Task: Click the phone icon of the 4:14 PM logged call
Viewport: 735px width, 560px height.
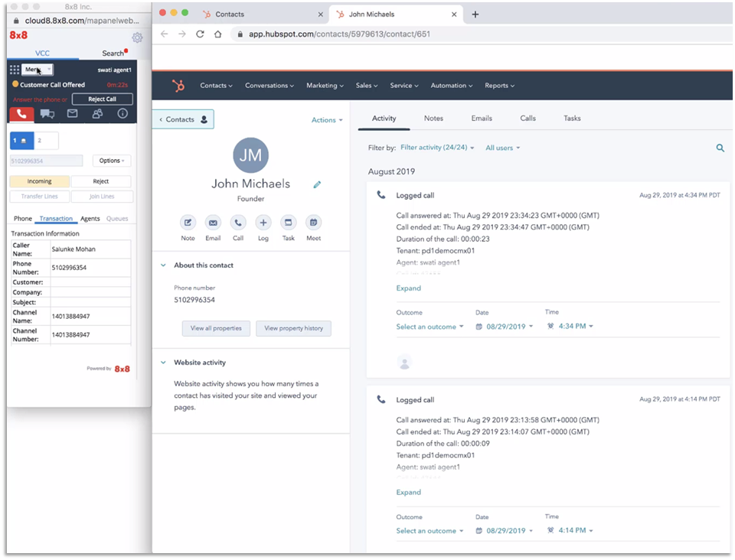Action: [381, 399]
